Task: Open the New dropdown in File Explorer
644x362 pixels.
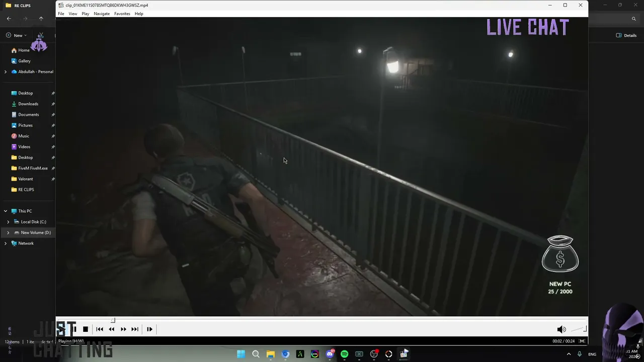Action: [16, 35]
